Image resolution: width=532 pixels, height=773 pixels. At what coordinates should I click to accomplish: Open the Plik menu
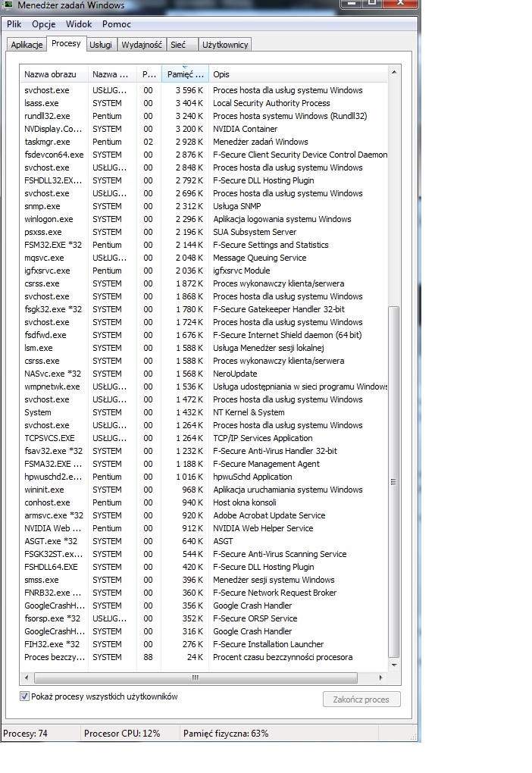tap(14, 24)
